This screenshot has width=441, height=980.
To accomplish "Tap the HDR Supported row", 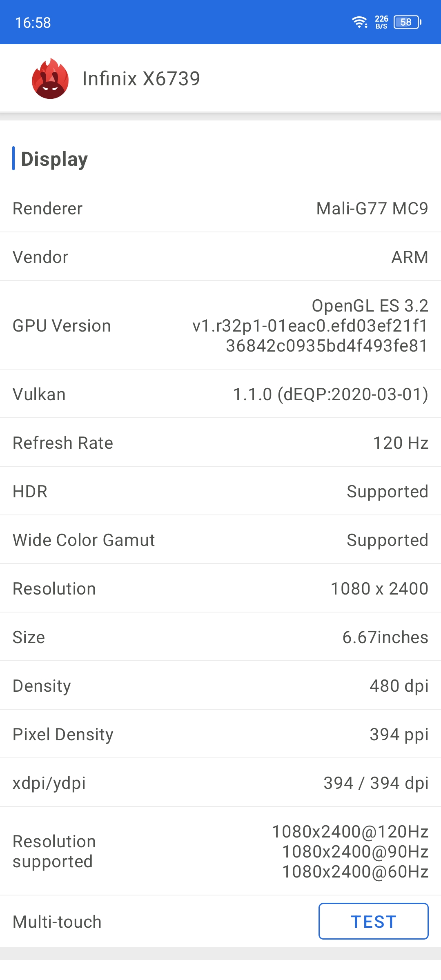I will click(x=220, y=491).
